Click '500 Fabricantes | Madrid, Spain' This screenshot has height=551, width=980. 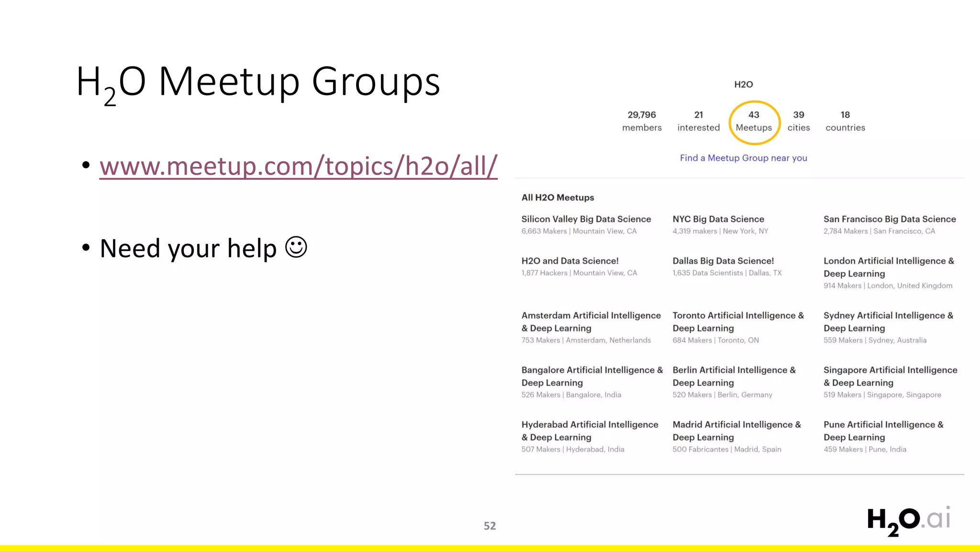pyautogui.click(x=726, y=449)
